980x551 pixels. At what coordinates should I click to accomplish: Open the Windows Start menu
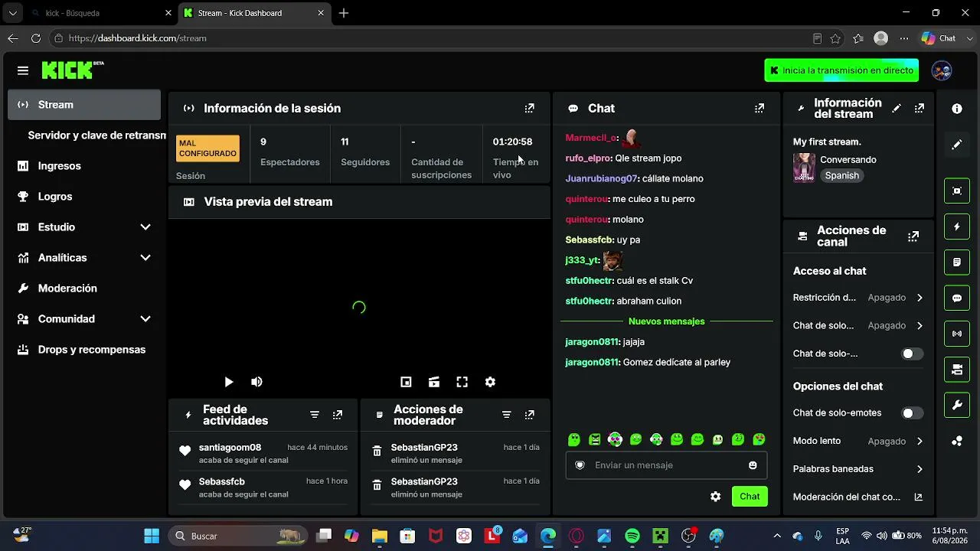click(152, 536)
